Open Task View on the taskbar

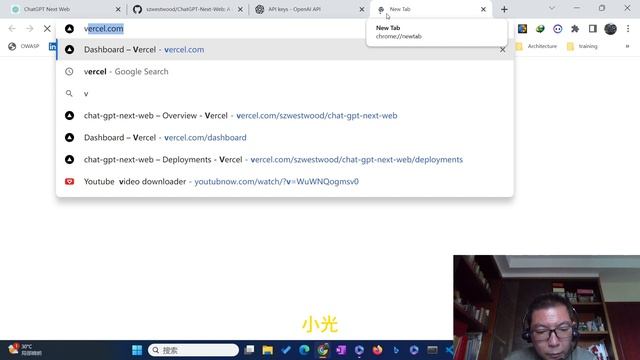(249, 350)
